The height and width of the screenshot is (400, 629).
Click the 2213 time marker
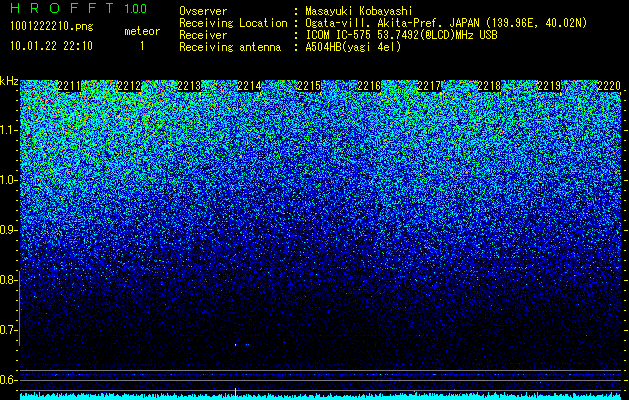tap(189, 86)
